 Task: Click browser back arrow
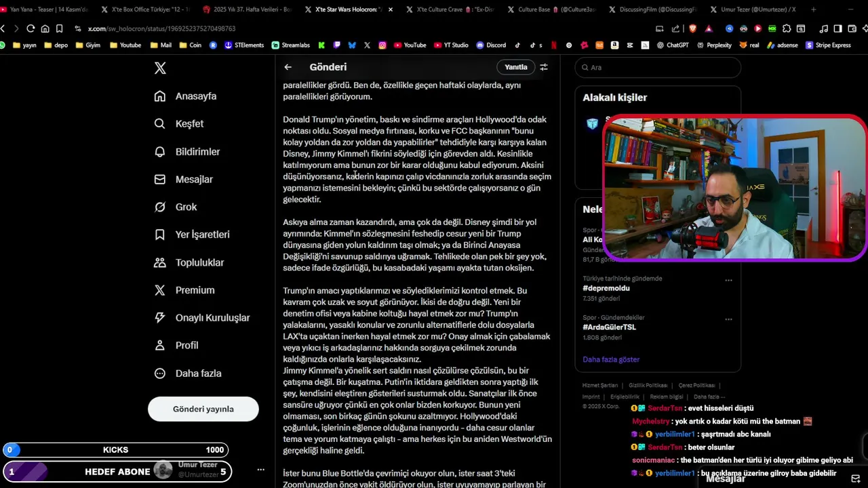3,28
